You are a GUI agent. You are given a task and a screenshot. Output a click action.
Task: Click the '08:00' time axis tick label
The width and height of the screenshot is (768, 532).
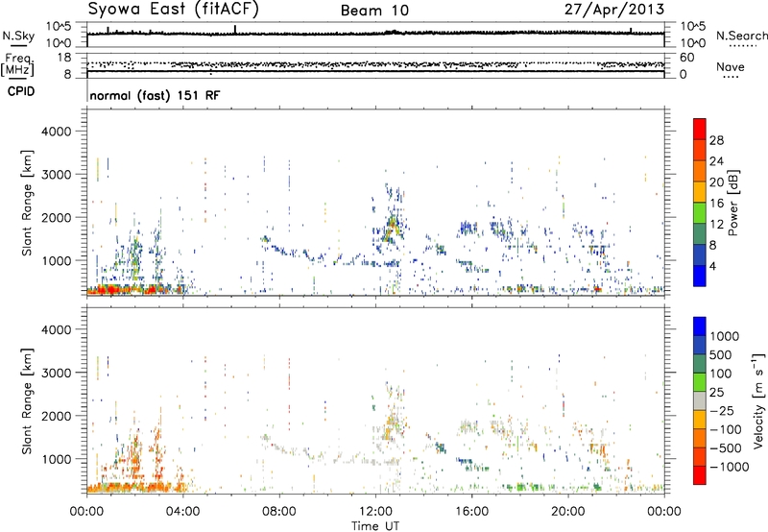279,512
